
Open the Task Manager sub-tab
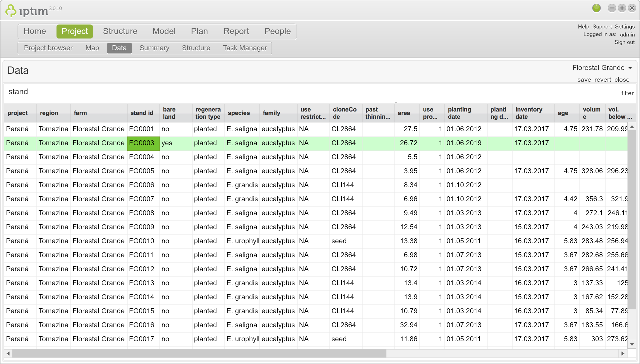245,48
